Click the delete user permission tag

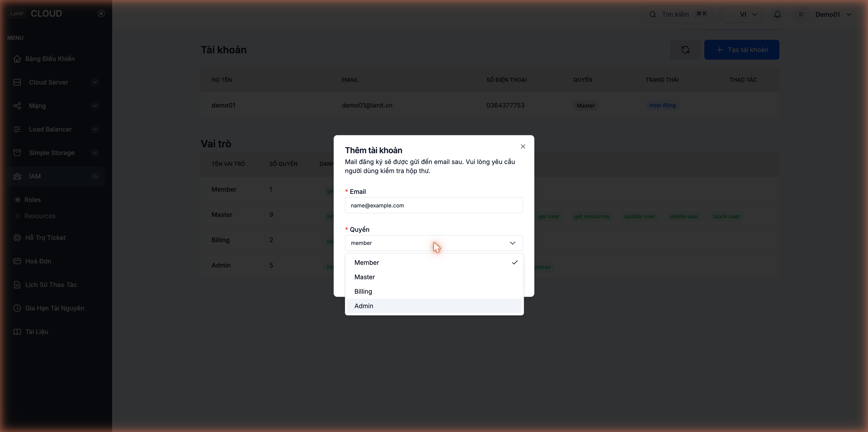tap(684, 216)
